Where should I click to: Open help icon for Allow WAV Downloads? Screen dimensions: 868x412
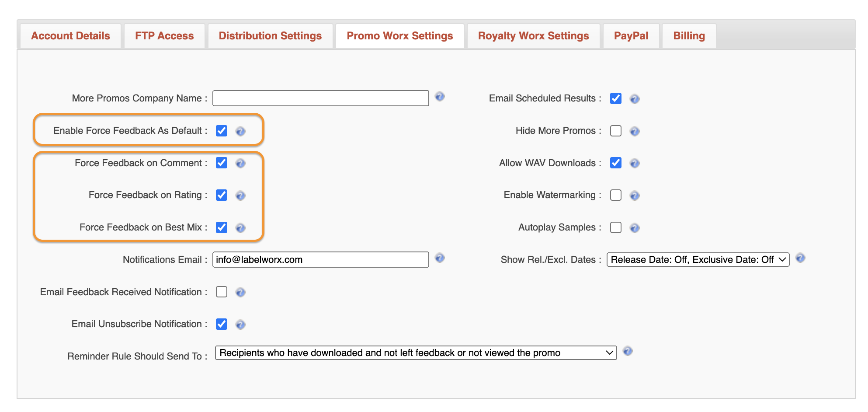635,163
